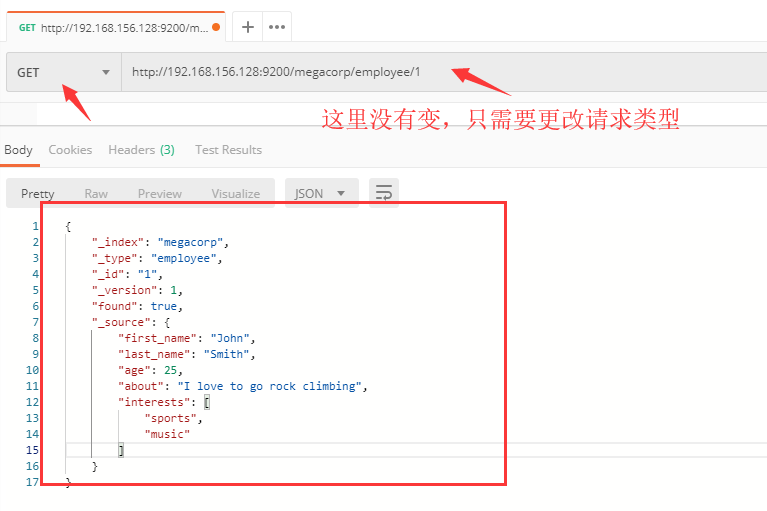
Task: Open the JSON response format dropdown
Action: (320, 193)
